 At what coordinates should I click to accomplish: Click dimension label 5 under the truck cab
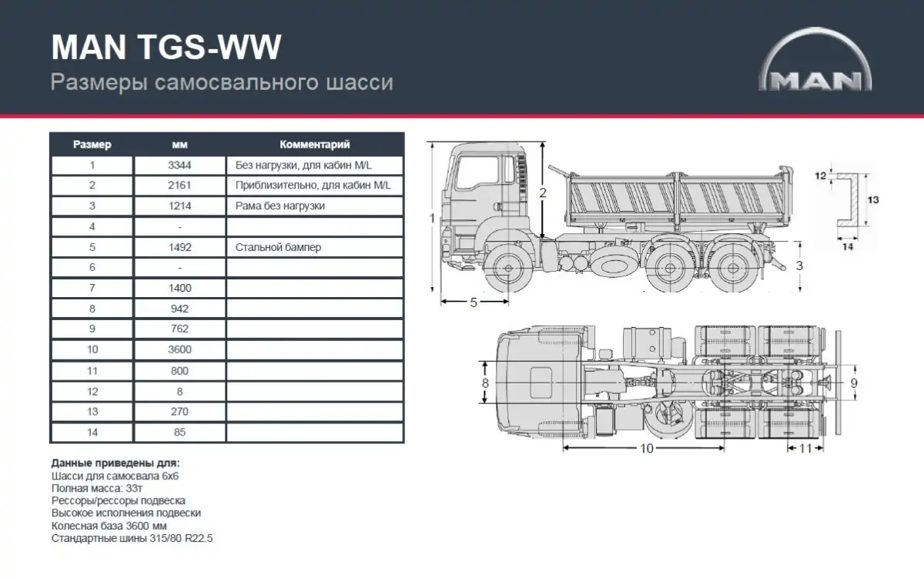point(474,302)
